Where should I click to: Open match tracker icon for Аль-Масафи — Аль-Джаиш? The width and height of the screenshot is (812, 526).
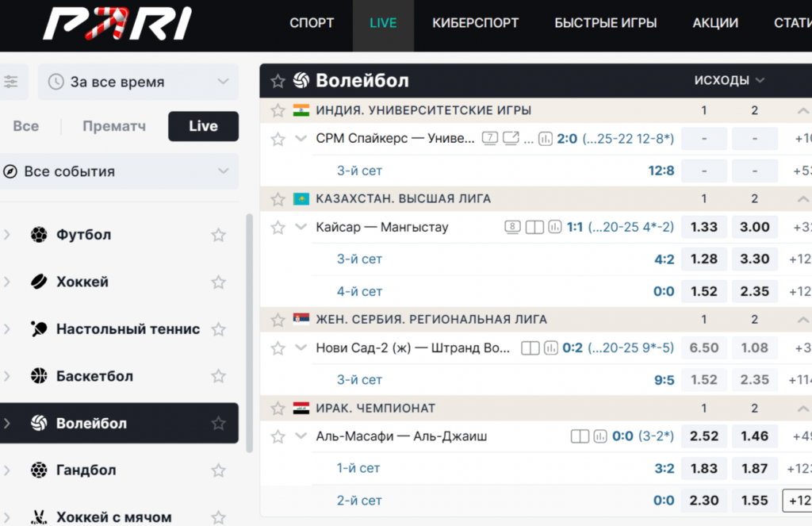(x=580, y=436)
